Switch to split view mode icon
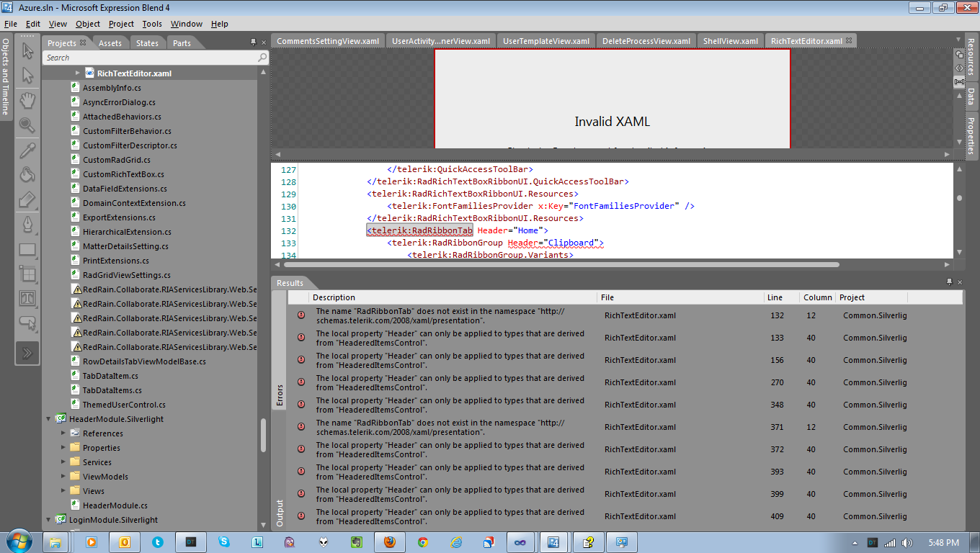The image size is (980, 553). tap(959, 82)
